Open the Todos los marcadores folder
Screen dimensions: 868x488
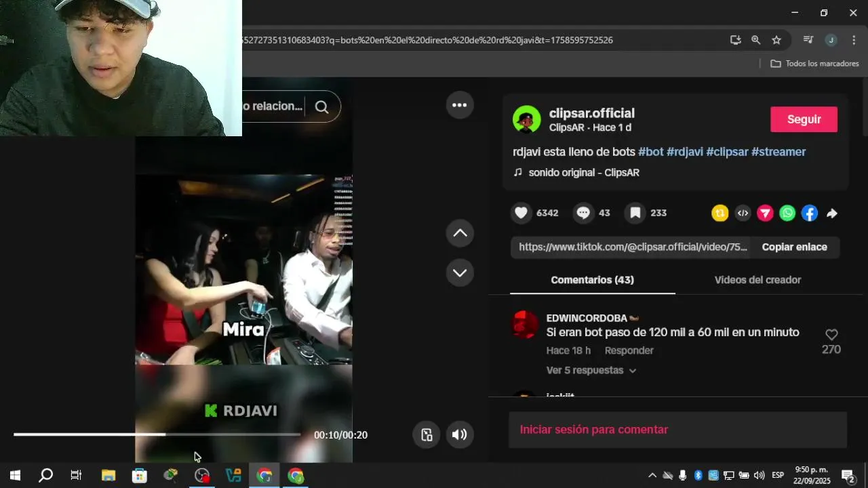pyautogui.click(x=814, y=63)
